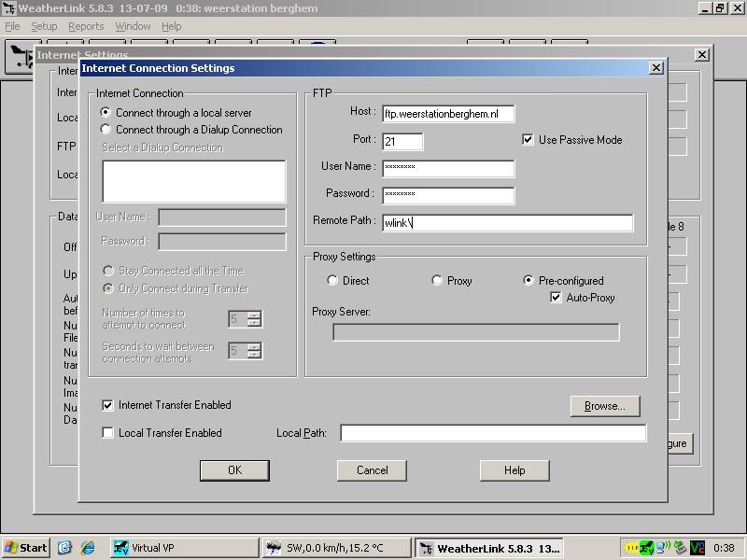Open Internet Explorer from quick launch
747x560 pixels.
point(87,548)
